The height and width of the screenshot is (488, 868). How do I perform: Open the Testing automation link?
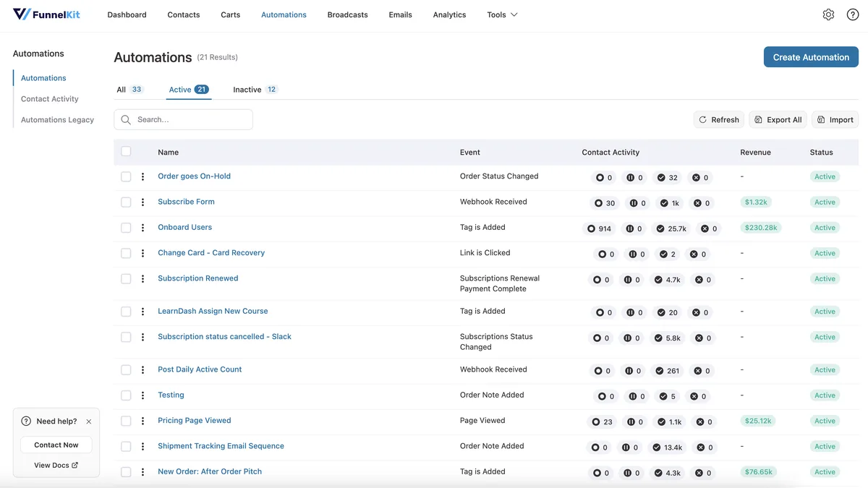pyautogui.click(x=171, y=395)
